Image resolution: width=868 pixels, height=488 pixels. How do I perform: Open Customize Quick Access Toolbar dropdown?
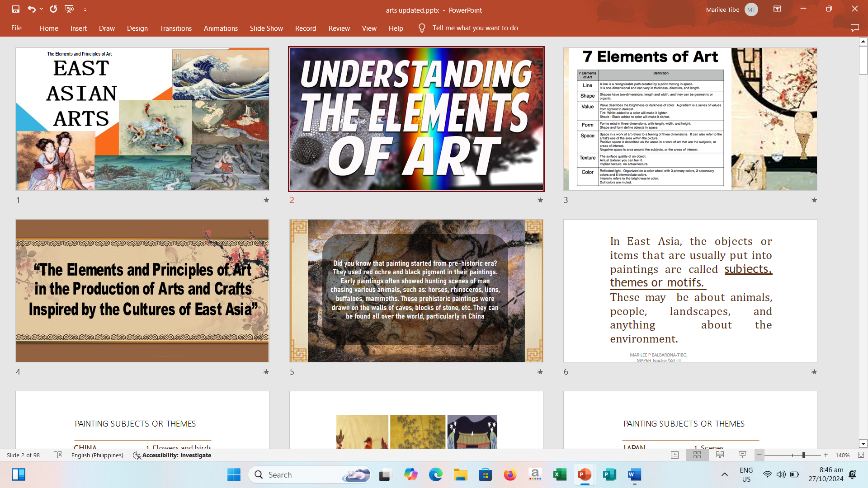pos(85,9)
